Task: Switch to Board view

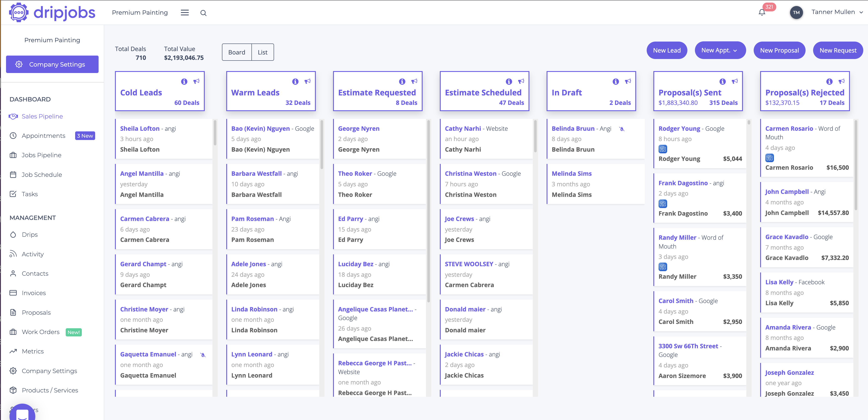Action: (237, 52)
